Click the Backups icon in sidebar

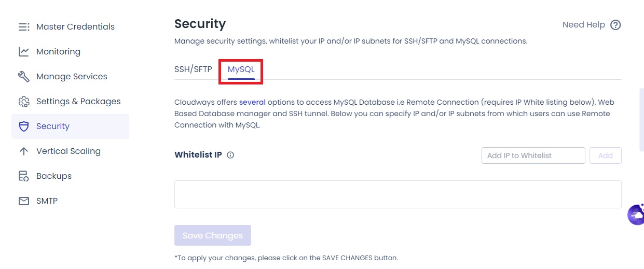24,176
